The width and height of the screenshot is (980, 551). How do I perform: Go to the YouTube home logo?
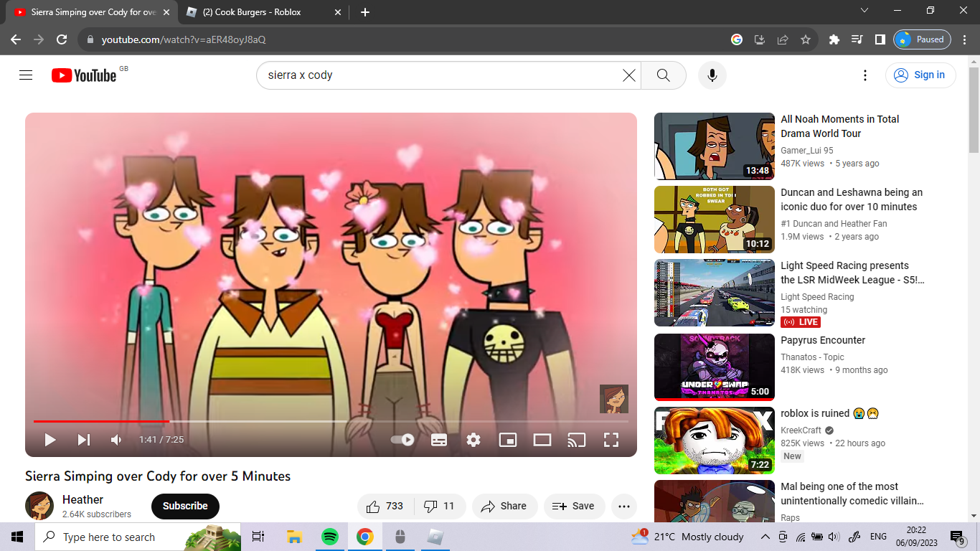(x=84, y=75)
